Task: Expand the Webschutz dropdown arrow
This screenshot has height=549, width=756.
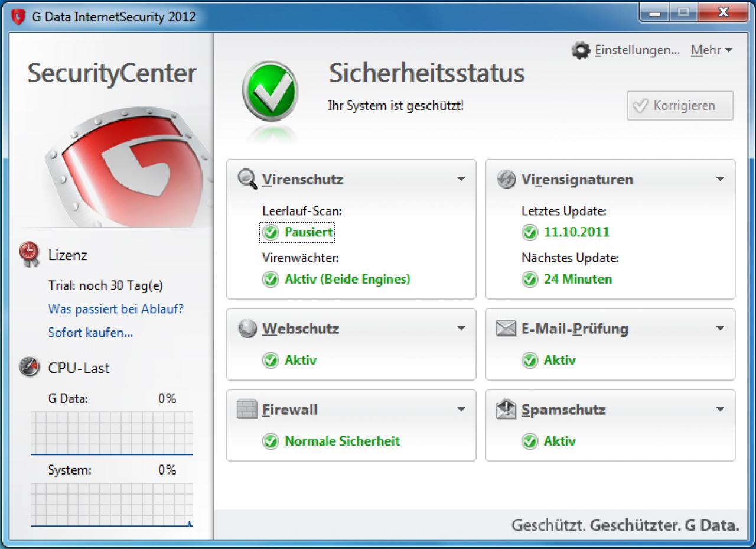Action: tap(461, 329)
